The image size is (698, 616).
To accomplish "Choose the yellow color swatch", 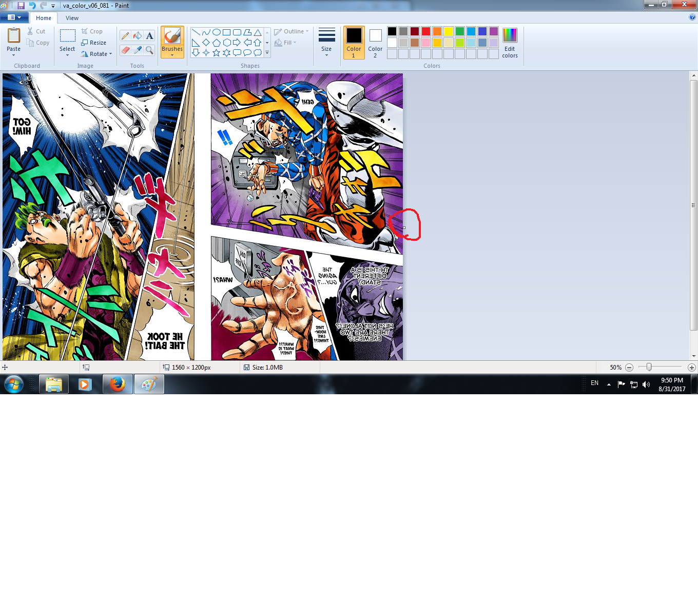I will pos(449,31).
